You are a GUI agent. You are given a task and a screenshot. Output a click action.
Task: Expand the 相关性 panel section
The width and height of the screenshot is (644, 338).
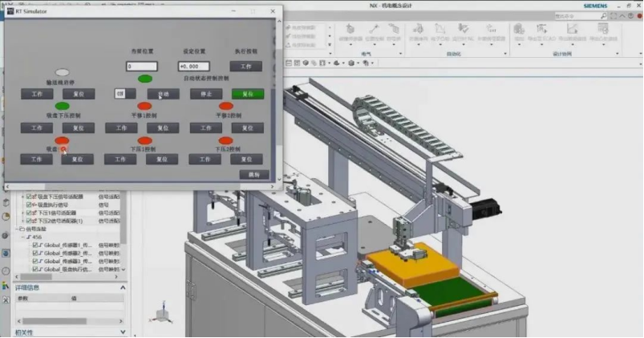[x=122, y=332]
